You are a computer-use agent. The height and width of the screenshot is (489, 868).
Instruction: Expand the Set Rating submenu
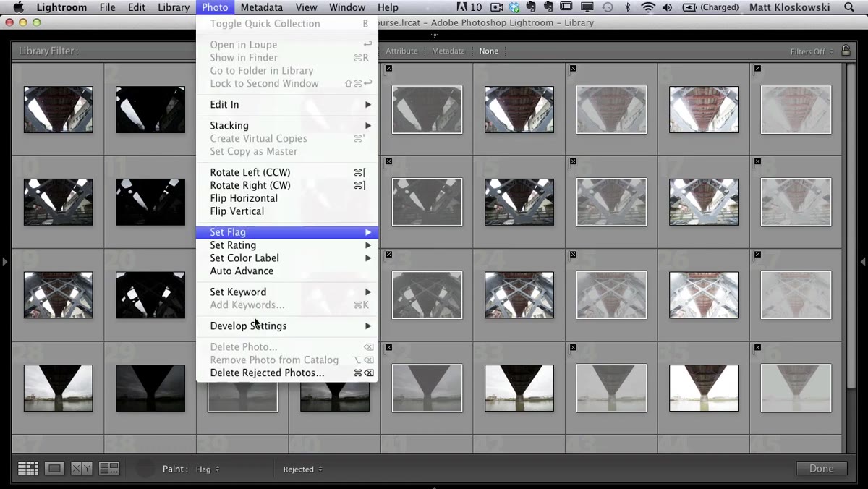point(287,245)
